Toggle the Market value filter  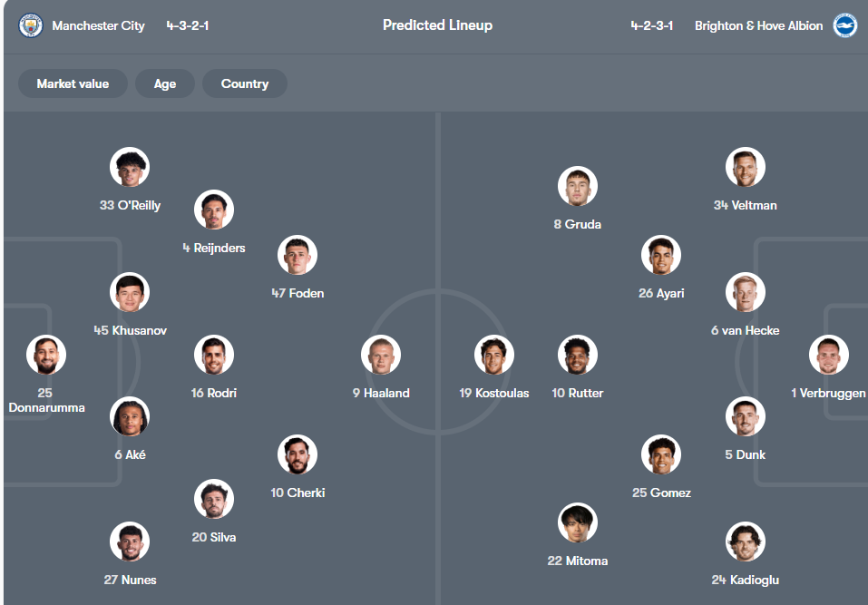coord(73,83)
